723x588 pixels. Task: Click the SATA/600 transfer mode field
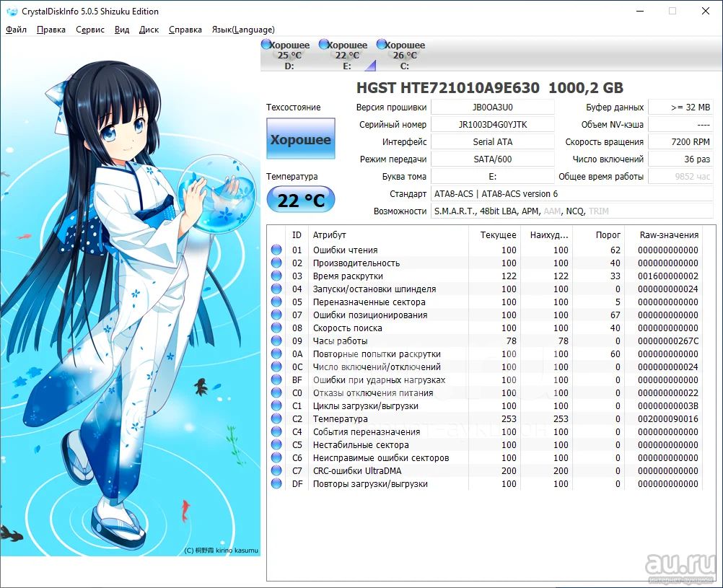[x=492, y=159]
